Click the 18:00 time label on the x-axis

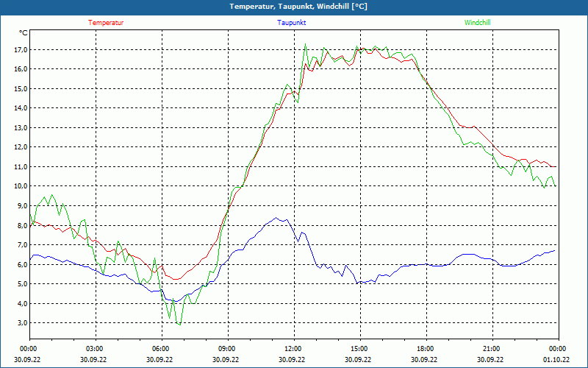pos(425,349)
